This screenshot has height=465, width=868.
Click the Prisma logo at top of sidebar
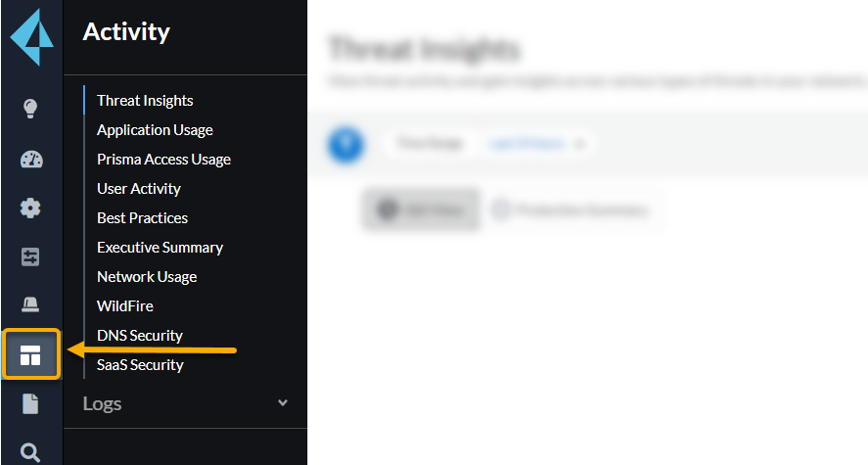(31, 37)
